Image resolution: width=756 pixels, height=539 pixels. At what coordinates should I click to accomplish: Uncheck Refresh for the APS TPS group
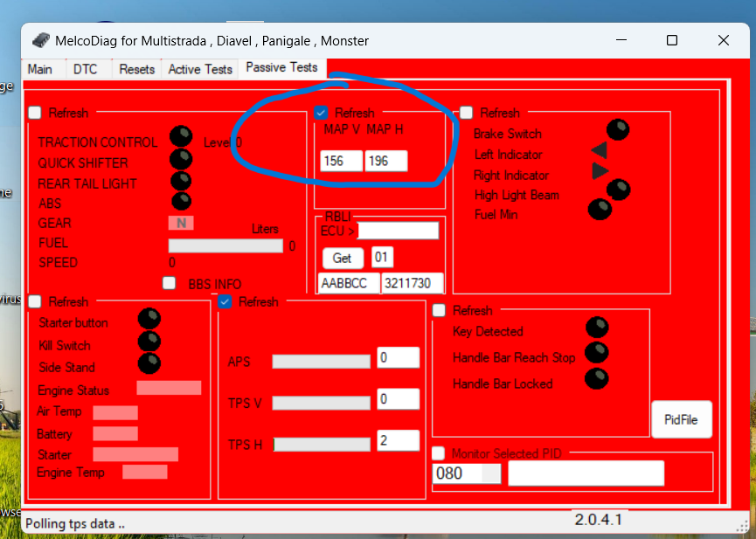tap(225, 301)
